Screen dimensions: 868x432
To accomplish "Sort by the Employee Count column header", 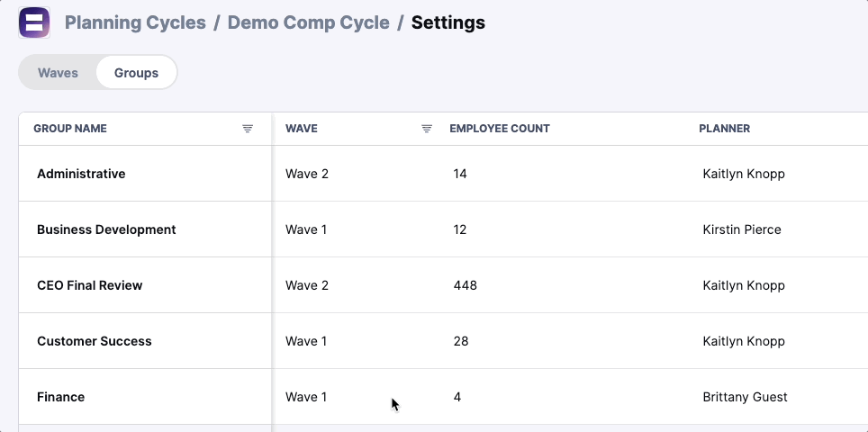I will 500,129.
